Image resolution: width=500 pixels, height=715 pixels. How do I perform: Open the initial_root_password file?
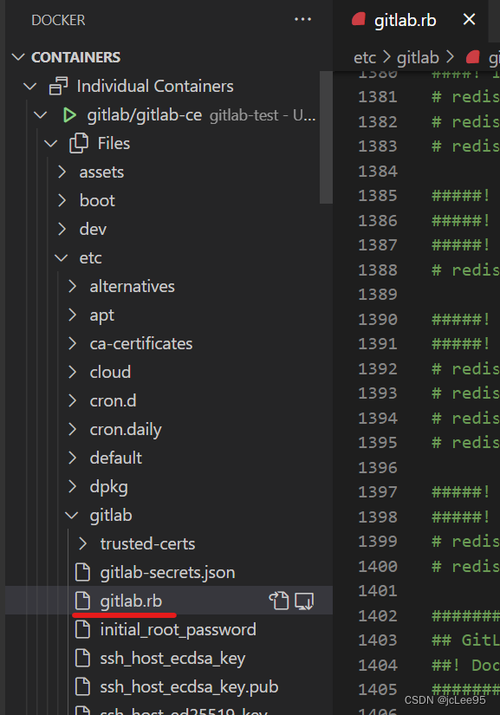178,630
